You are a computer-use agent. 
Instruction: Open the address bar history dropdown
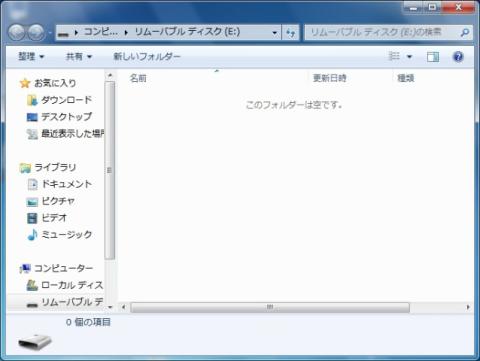coord(274,33)
